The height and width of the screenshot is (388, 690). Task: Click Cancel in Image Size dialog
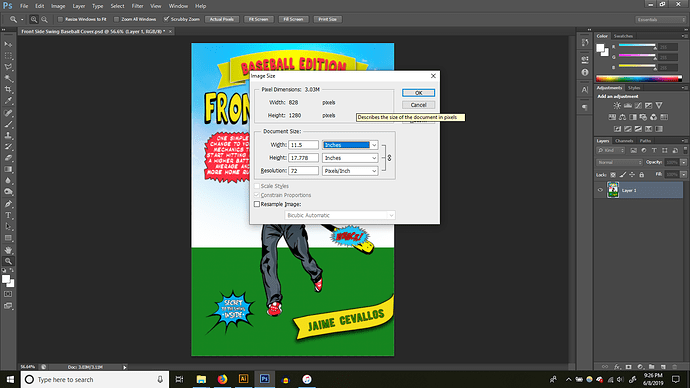418,105
